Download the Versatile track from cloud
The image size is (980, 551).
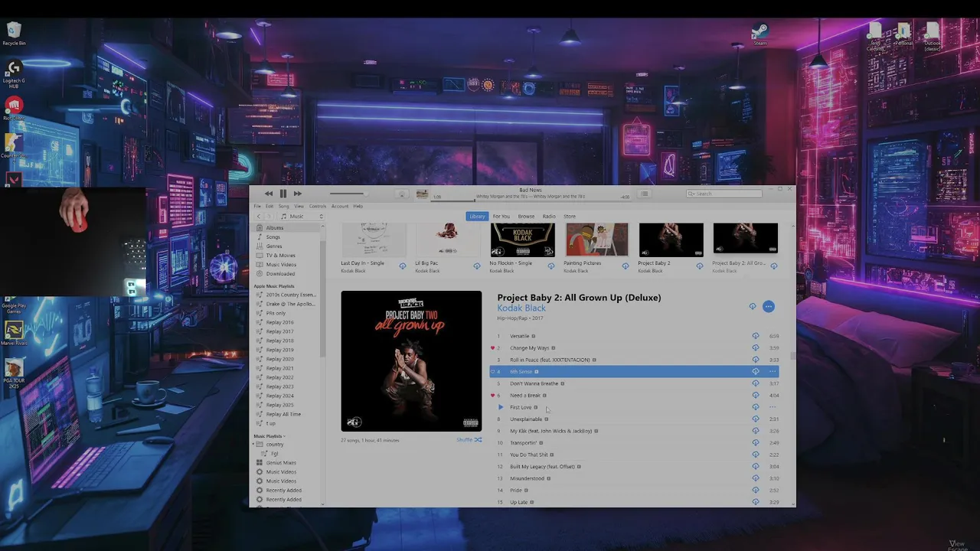[755, 336]
